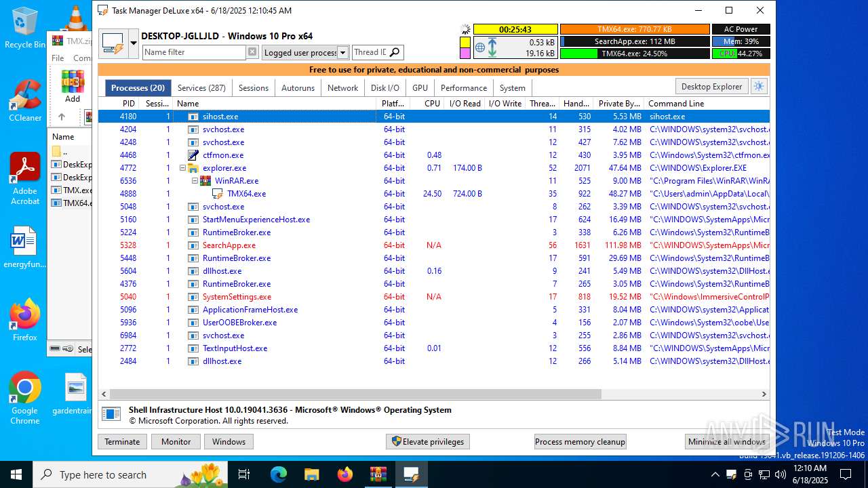Open the Windows Start menu
Image resolution: width=868 pixels, height=488 pixels.
[16, 474]
